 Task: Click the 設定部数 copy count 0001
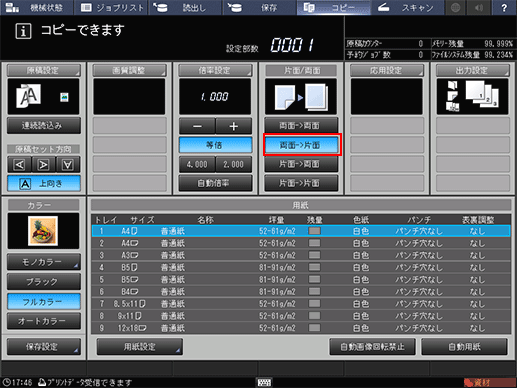coord(292,45)
